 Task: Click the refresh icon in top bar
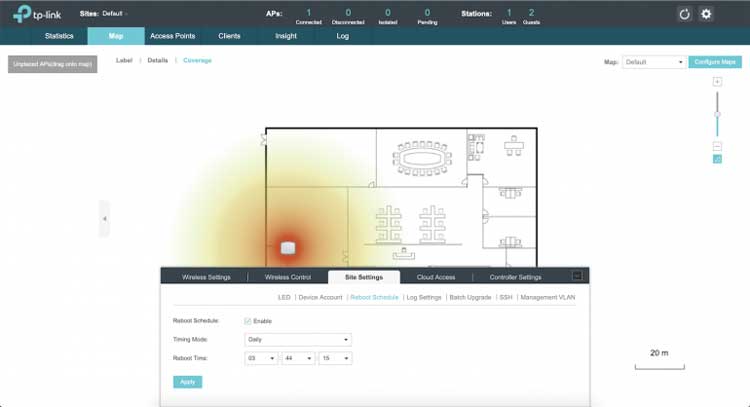pyautogui.click(x=685, y=14)
